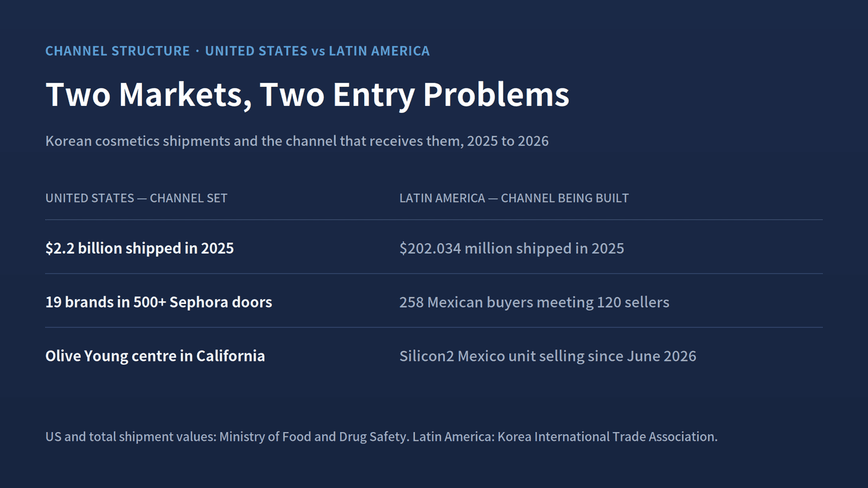Select '$202.034 million shipped in 2025' cell
The height and width of the screenshot is (488, 868).
512,248
